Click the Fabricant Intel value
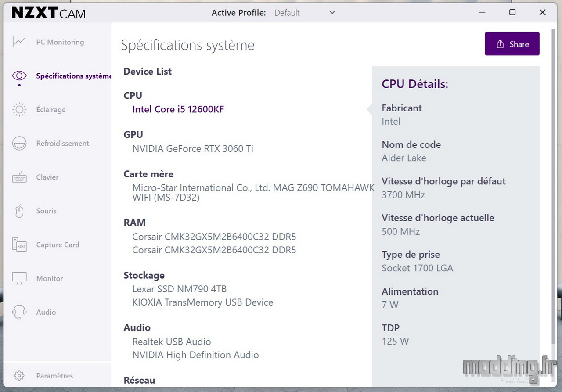Image resolution: width=562 pixels, height=392 pixels. (391, 122)
